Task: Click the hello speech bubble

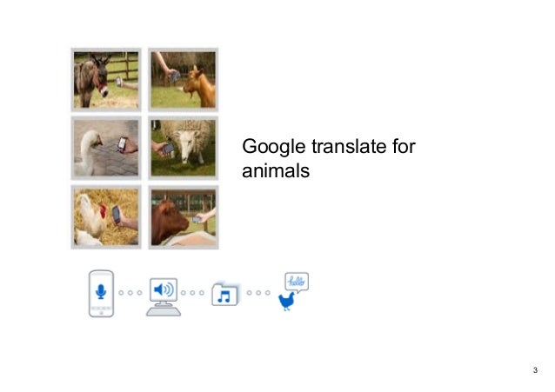Action: coord(297,282)
